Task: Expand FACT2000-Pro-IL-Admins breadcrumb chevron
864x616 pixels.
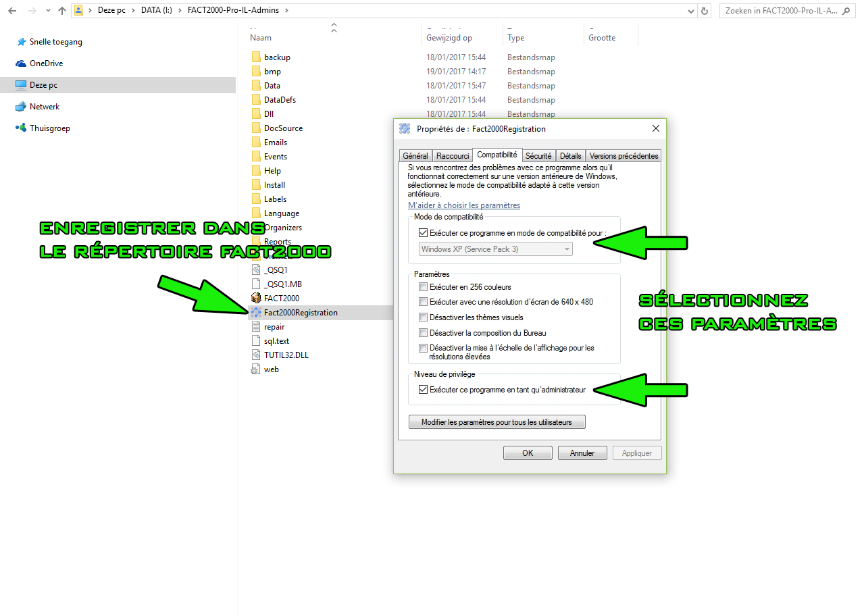Action: (286, 11)
